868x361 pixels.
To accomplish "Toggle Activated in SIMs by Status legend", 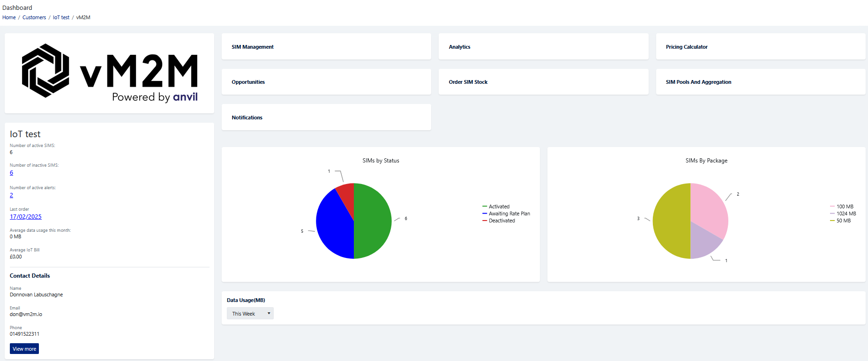I will point(499,206).
